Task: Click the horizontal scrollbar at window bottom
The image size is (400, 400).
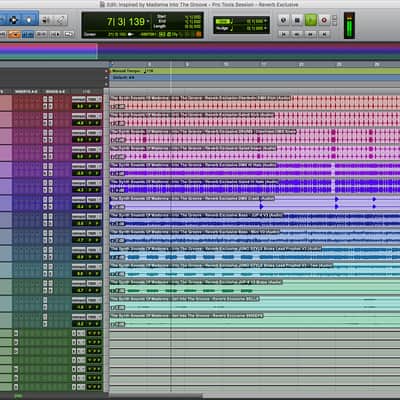Action: coord(156,396)
